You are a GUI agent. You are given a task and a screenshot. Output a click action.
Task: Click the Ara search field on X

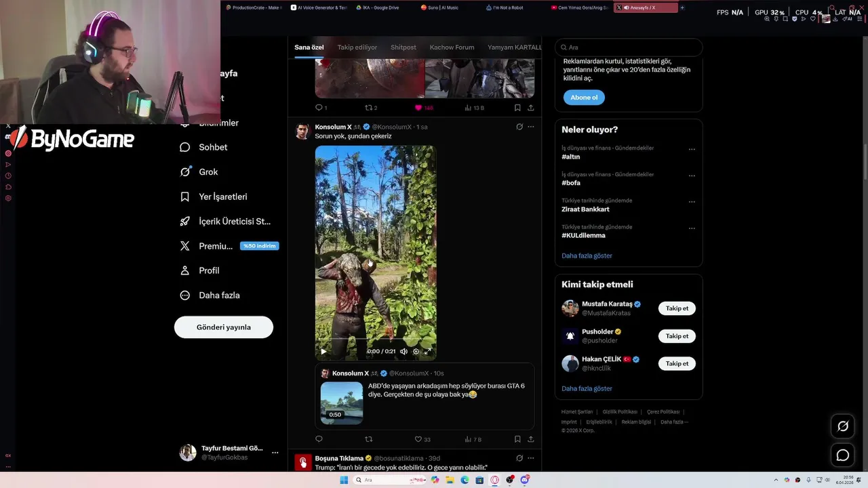click(629, 47)
